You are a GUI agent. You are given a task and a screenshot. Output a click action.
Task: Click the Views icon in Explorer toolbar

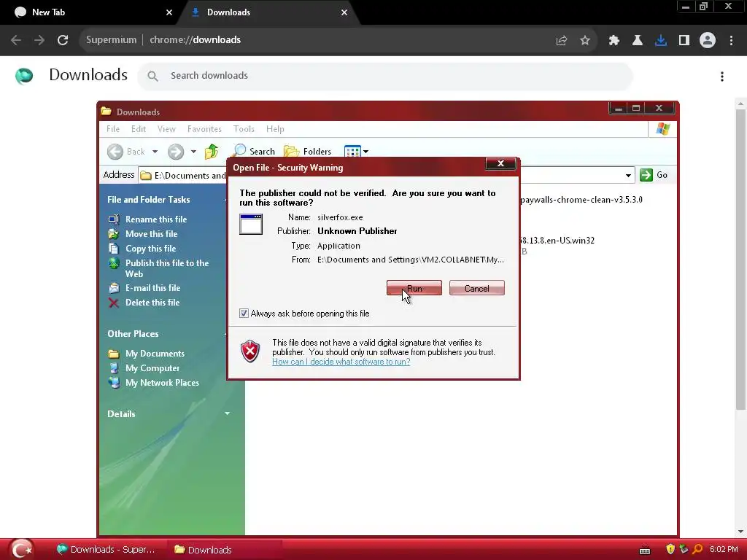pyautogui.click(x=352, y=152)
